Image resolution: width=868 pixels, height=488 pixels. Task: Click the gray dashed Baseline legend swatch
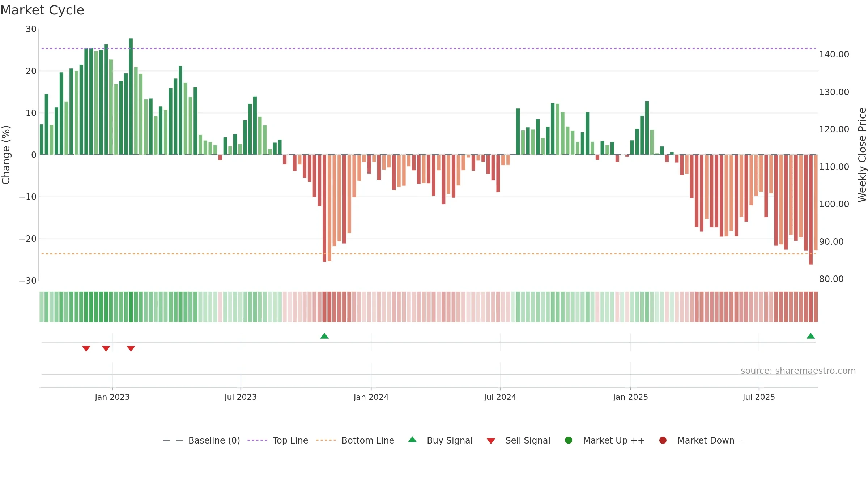173,440
